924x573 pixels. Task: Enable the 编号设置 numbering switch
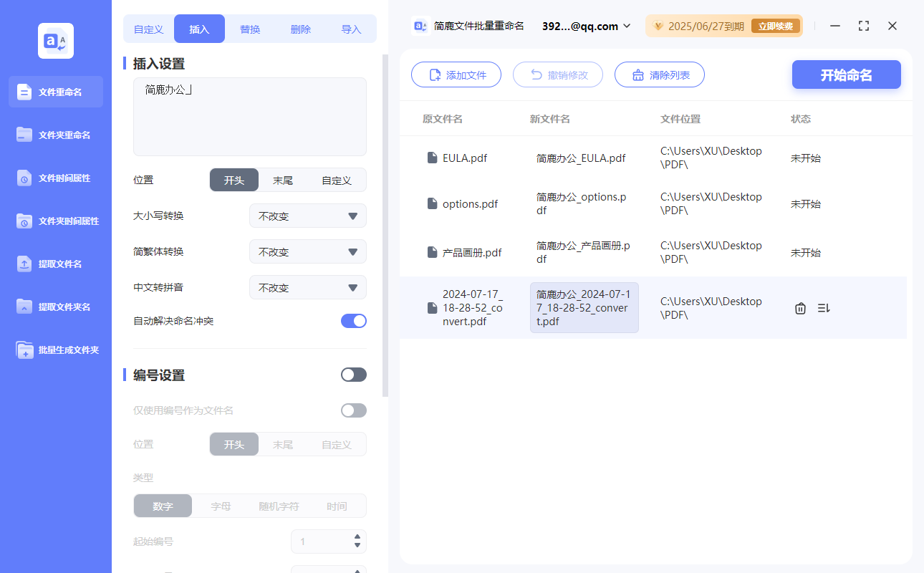click(353, 374)
